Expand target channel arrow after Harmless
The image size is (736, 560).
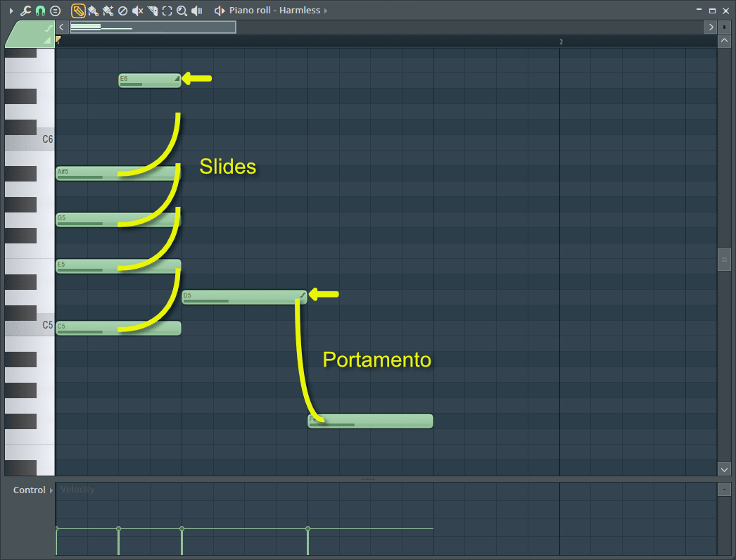(326, 11)
